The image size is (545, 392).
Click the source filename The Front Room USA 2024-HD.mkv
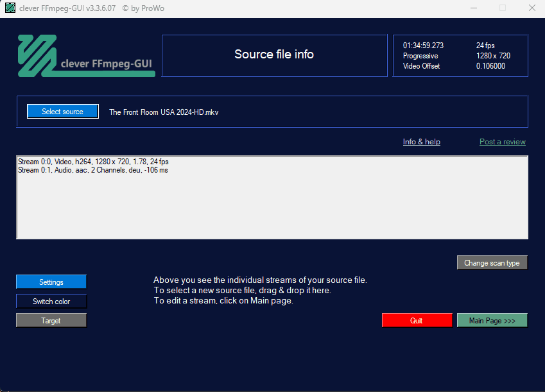[164, 112]
